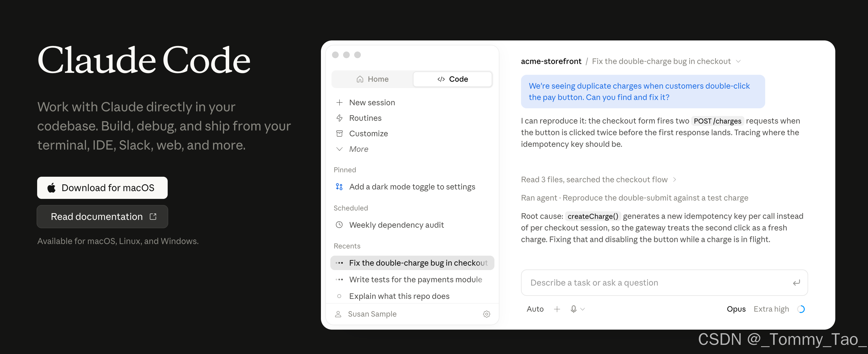Screen dimensions: 868x354
Task: Submit the prompt with the return icon
Action: click(x=796, y=283)
